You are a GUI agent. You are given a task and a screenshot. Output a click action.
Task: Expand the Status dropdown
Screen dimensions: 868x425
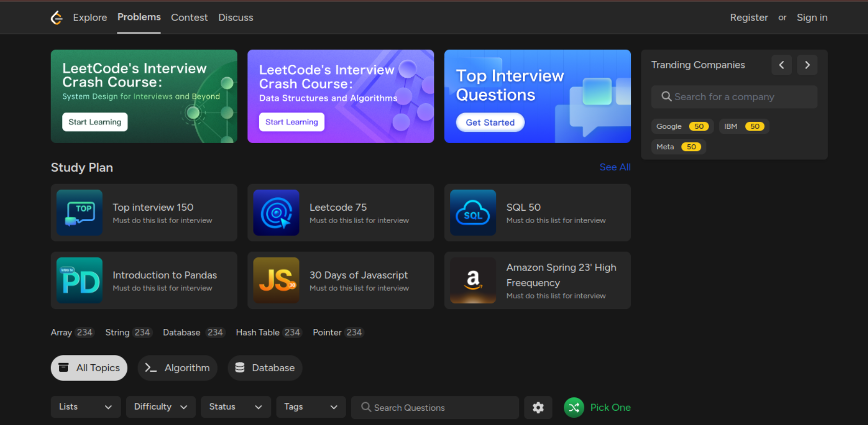pyautogui.click(x=235, y=407)
